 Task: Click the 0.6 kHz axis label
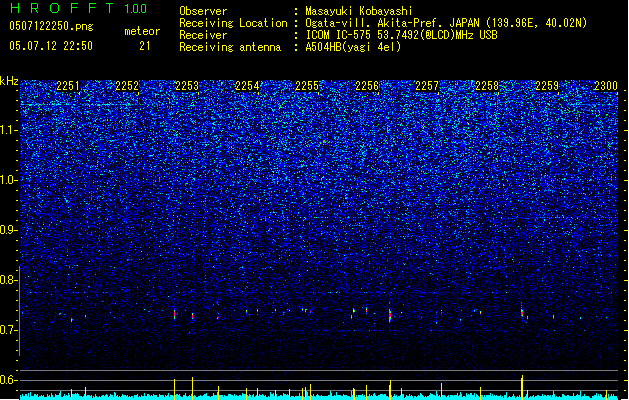[9, 380]
